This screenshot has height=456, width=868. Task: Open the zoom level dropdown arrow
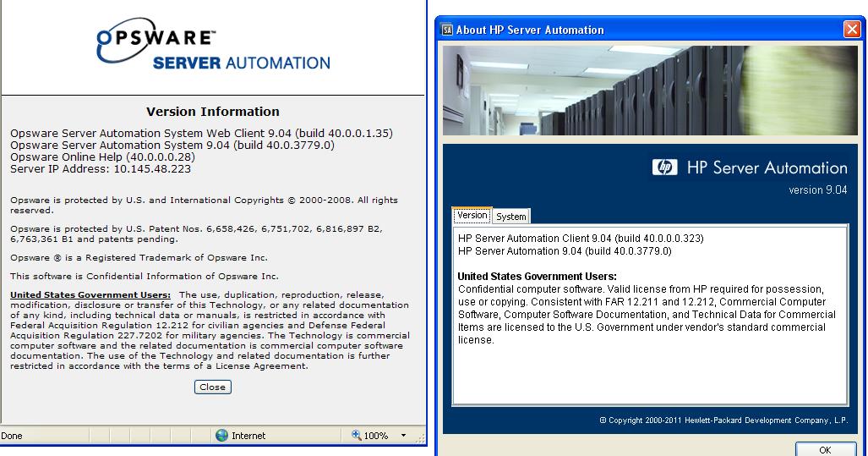pyautogui.click(x=403, y=436)
